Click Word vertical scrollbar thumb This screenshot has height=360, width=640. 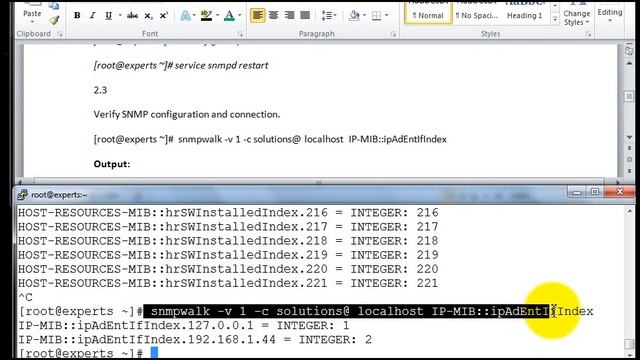coord(629,96)
